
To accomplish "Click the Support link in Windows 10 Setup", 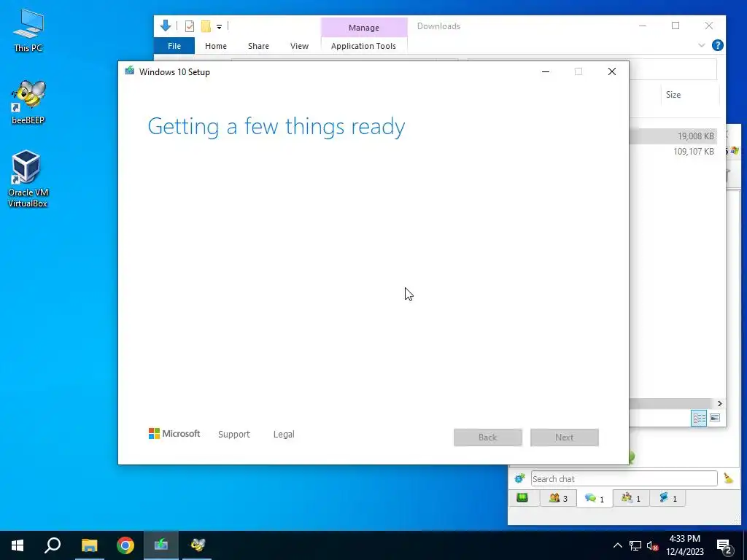I will point(234,435).
